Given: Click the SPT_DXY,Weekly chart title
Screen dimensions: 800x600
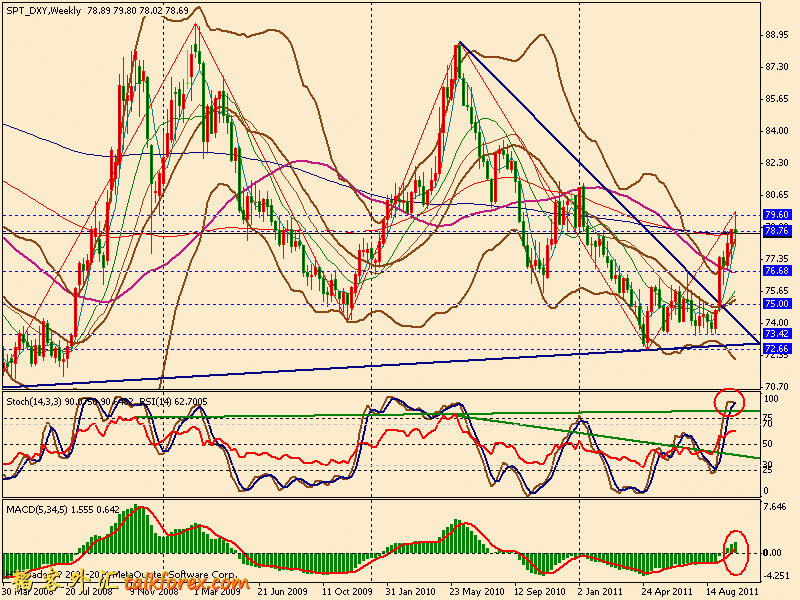Looking at the screenshot, I should click(x=44, y=10).
